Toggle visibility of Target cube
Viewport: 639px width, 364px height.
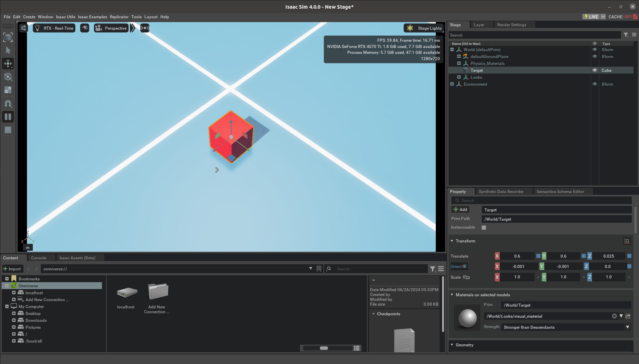pyautogui.click(x=595, y=70)
